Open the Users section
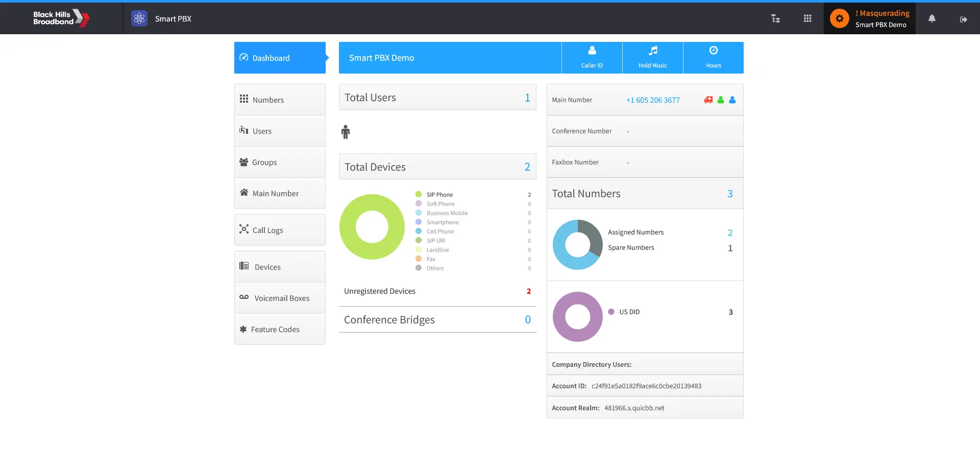Screen dimensions: 980x469 (x=280, y=131)
